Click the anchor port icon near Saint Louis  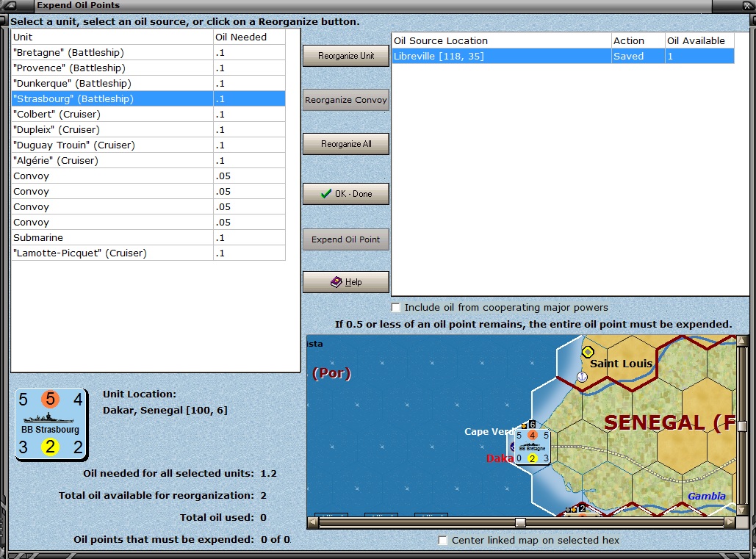pos(582,377)
